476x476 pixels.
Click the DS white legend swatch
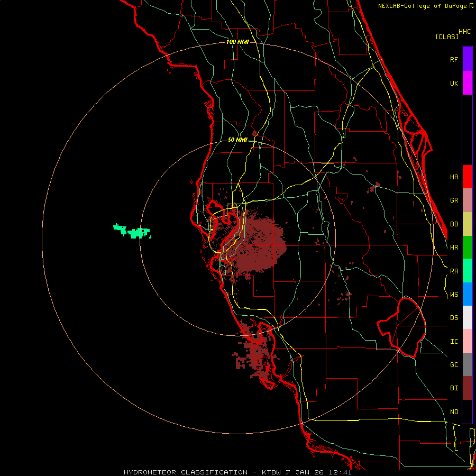pos(467,317)
